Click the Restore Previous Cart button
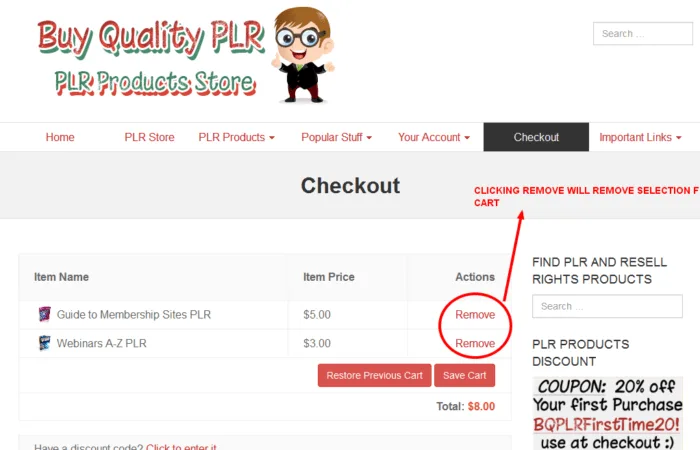 click(375, 375)
